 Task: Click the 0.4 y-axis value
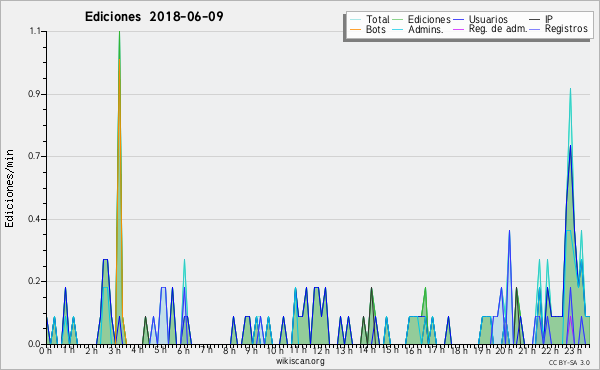click(x=34, y=219)
